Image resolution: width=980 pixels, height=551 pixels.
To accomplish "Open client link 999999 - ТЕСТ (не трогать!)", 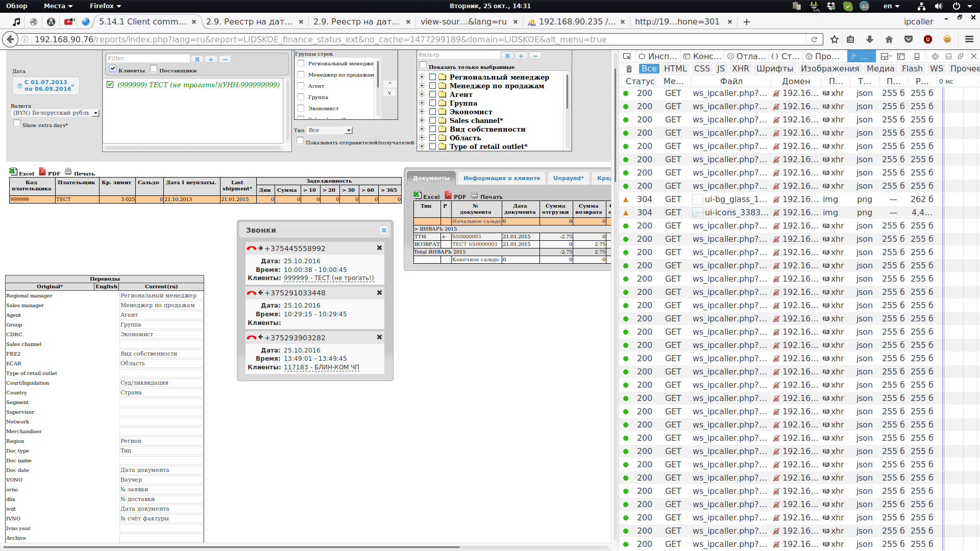I will coord(329,278).
